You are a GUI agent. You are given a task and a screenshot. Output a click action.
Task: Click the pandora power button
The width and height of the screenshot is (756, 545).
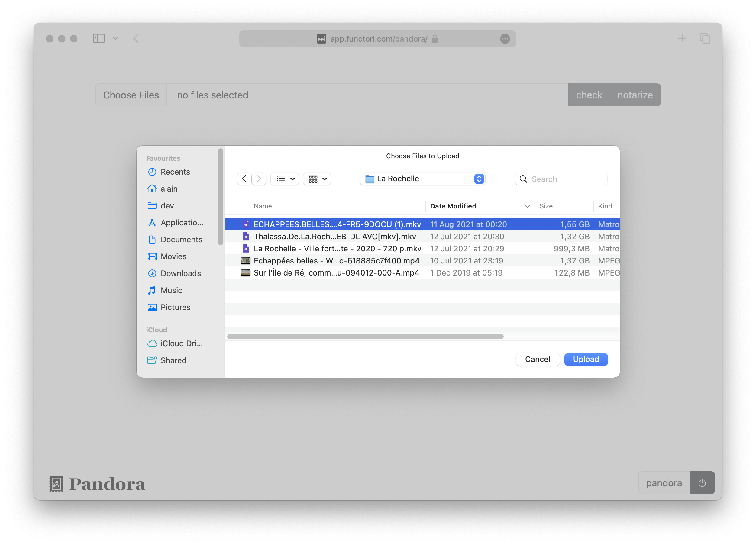coord(702,483)
